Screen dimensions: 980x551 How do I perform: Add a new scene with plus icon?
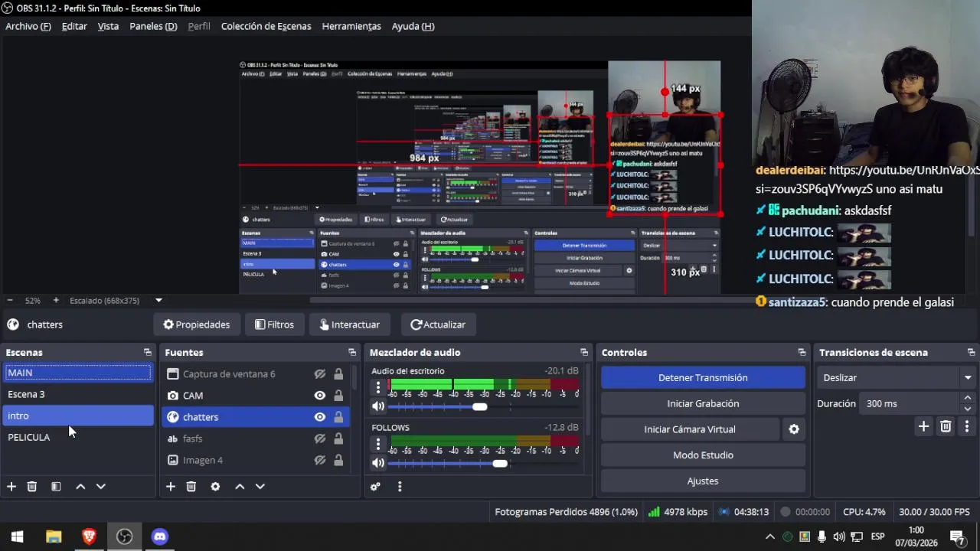pos(11,487)
